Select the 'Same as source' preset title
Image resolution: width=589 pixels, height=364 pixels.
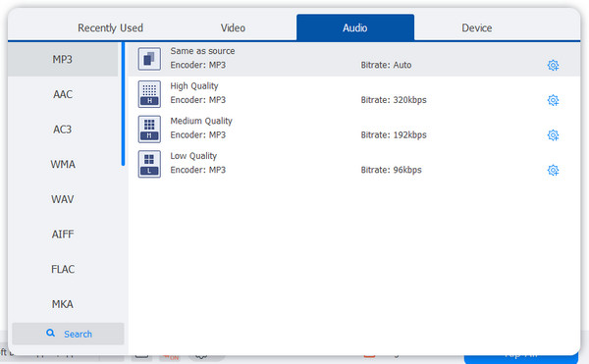(202, 51)
